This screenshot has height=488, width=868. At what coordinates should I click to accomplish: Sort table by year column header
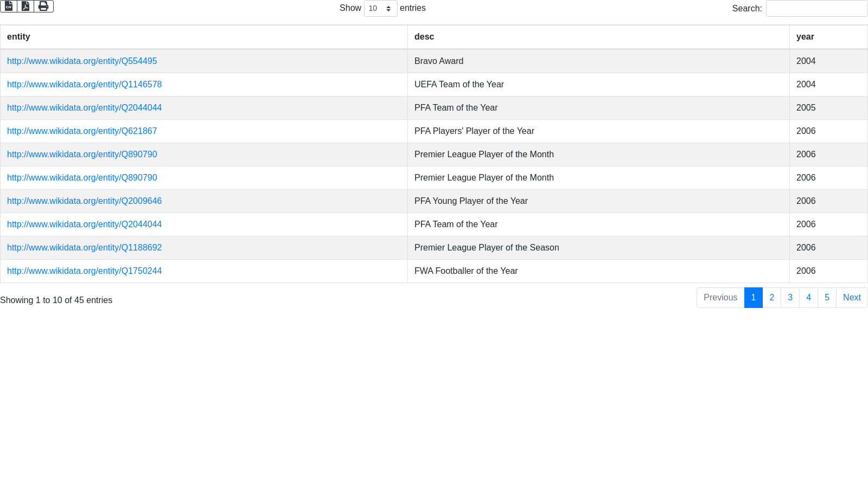tap(805, 37)
